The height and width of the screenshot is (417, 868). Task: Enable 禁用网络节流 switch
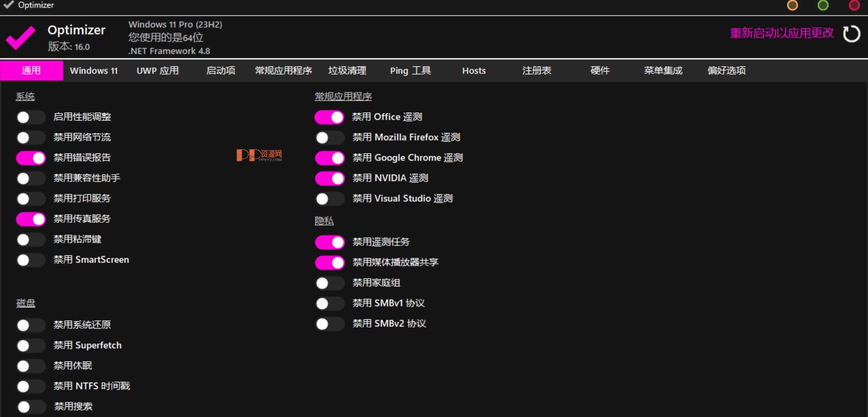pyautogui.click(x=31, y=138)
